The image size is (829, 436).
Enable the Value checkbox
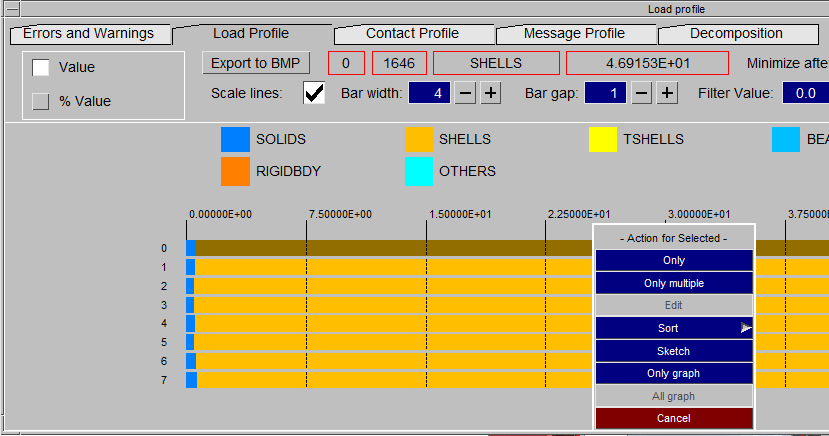(41, 68)
